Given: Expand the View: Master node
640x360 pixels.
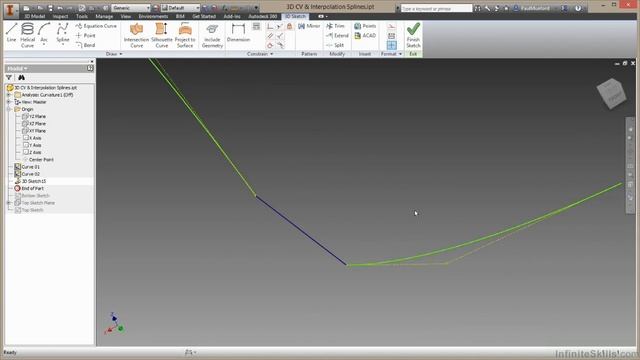Looking at the screenshot, I should tap(9, 102).
